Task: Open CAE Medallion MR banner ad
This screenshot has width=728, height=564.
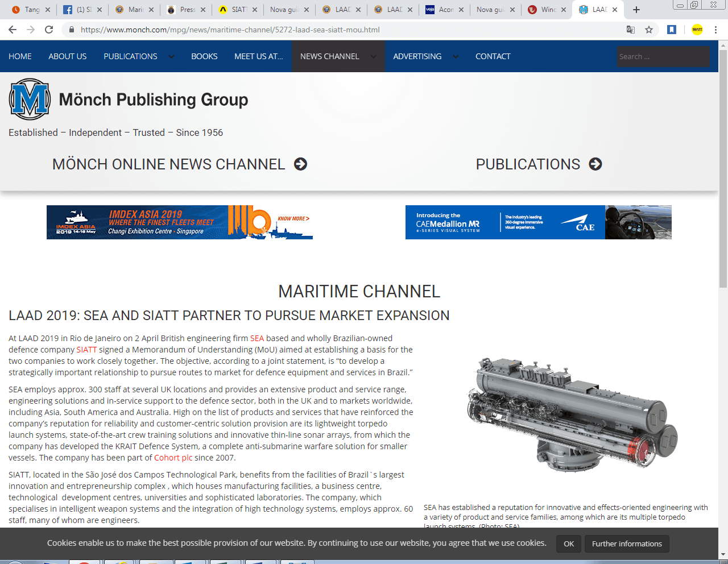Action: (539, 222)
